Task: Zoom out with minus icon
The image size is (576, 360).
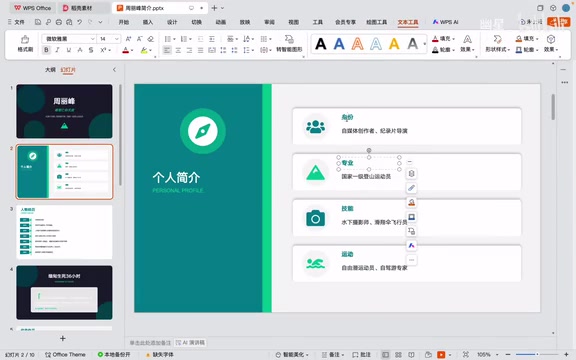Action: (508, 354)
